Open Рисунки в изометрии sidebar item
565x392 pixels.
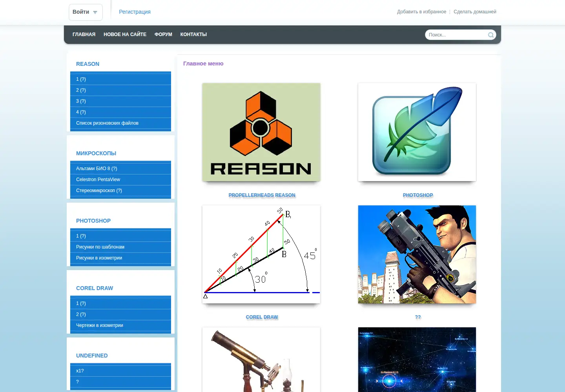tap(120, 258)
